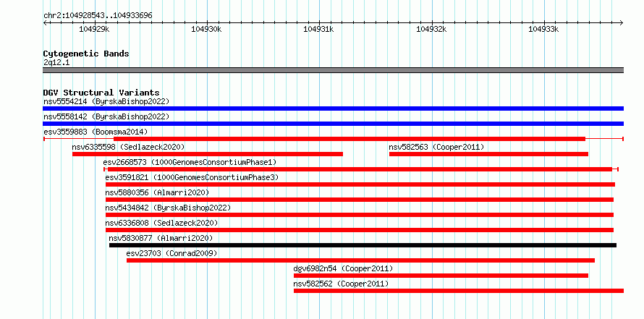Click the nsv5434842 ByrskaBishop2022 red bar
Screen dimensions: 644x319
(360, 215)
